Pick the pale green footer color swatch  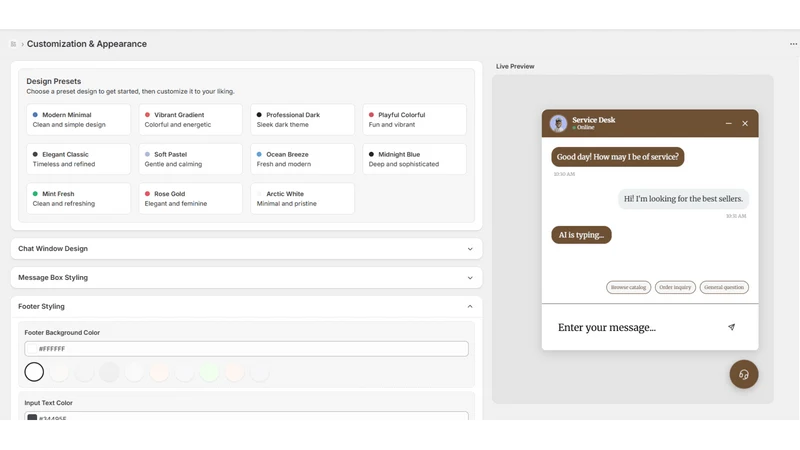(209, 372)
